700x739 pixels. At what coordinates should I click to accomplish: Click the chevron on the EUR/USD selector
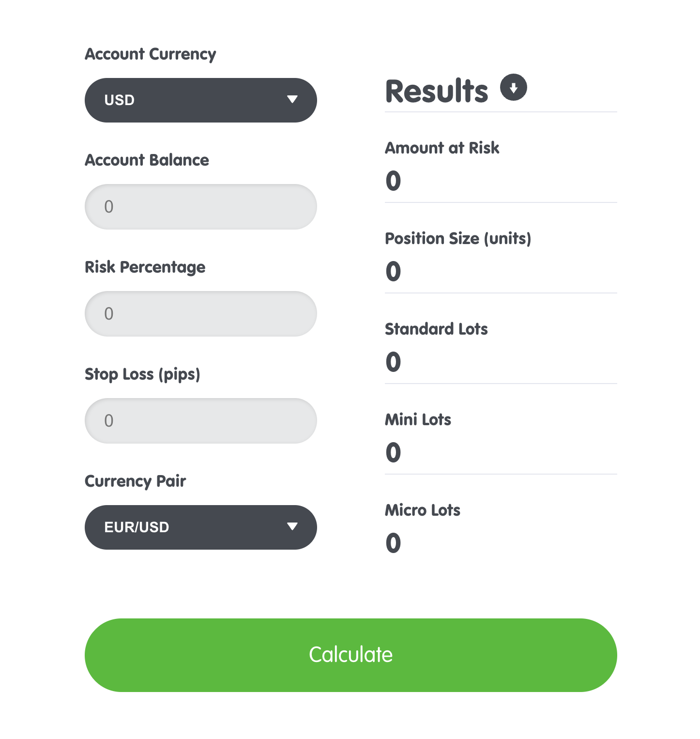292,527
